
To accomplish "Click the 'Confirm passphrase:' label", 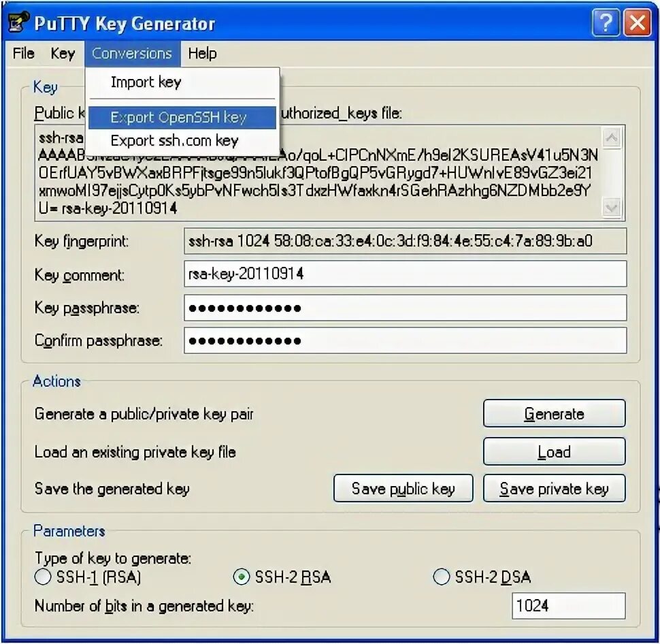I will (x=99, y=340).
